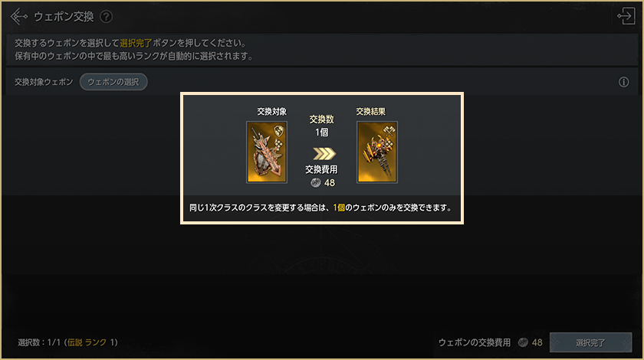
Task: Click the 選択完了 button
Action: coord(590,342)
